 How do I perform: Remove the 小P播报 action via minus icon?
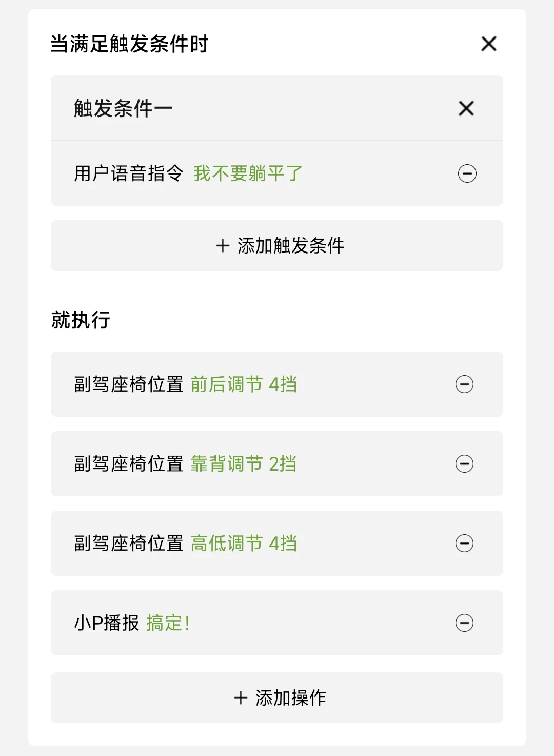tap(464, 623)
